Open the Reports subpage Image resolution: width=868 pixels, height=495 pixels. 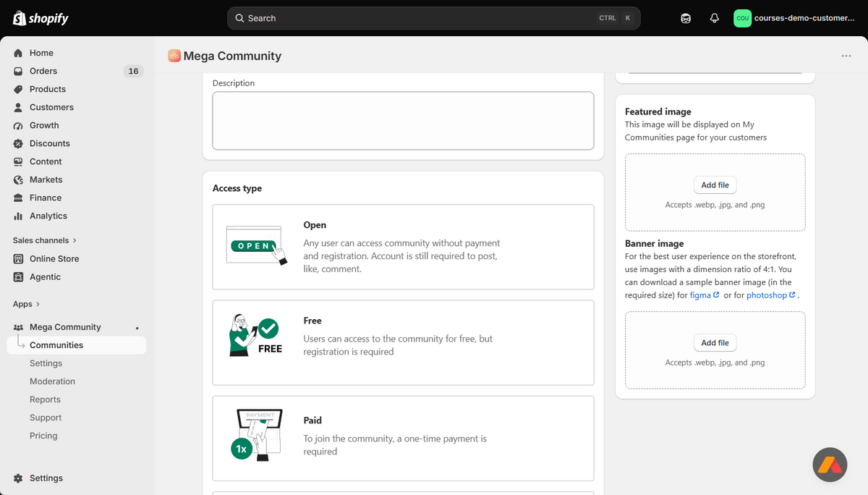tap(45, 399)
